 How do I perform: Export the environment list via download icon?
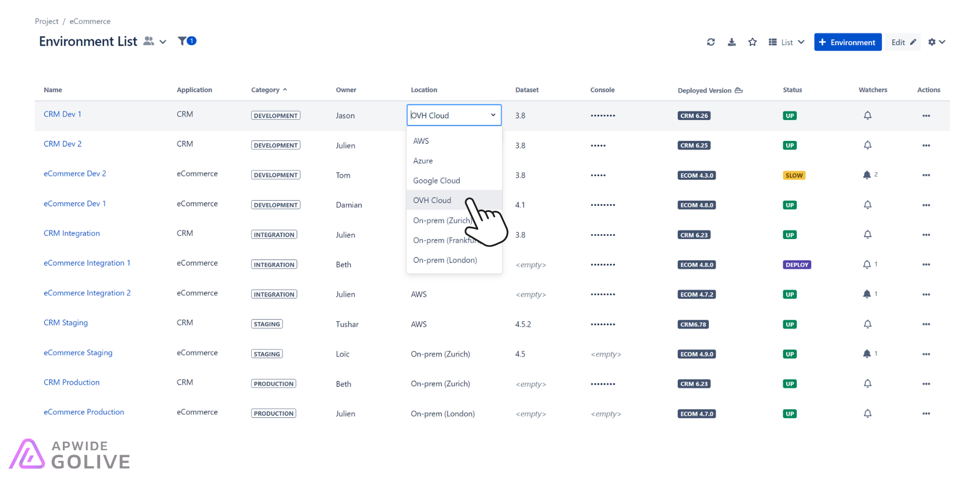pyautogui.click(x=732, y=42)
